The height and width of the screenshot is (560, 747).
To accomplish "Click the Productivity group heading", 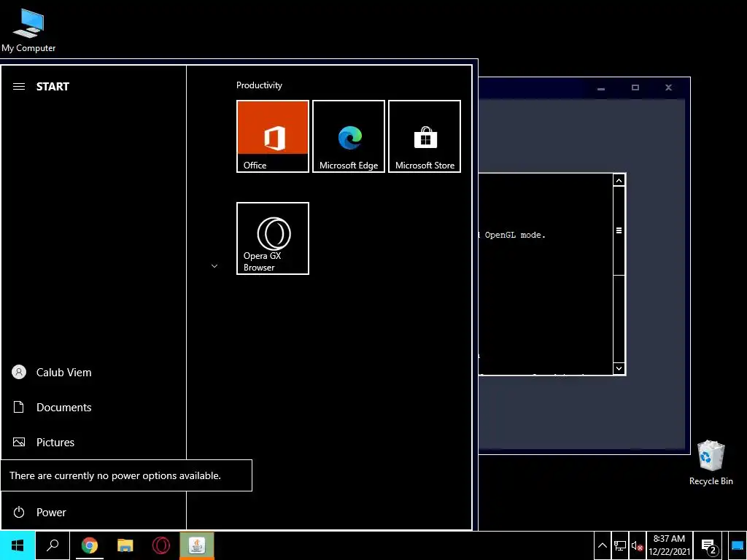I will [x=259, y=85].
